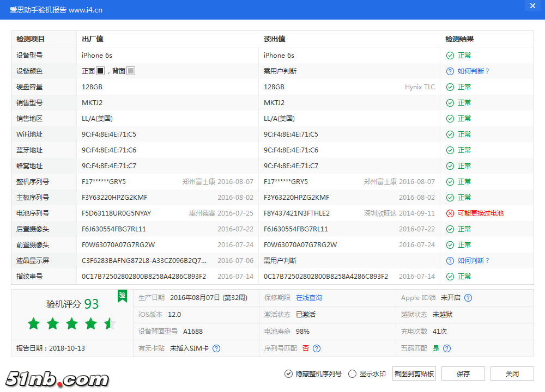Click the fifth star in the rating
Screen dimensions: 545x392
point(110,323)
